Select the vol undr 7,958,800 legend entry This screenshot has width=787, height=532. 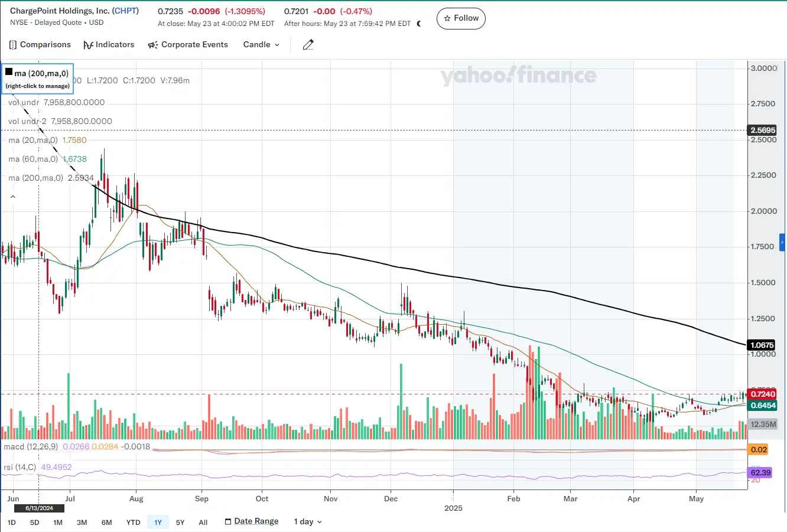(56, 103)
